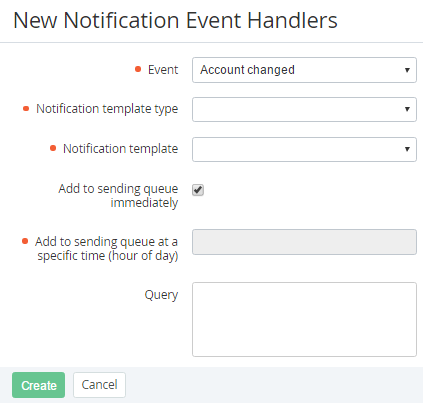Click the red required marker beside Event
Viewport: 423px width, 404px height.
(138, 69)
